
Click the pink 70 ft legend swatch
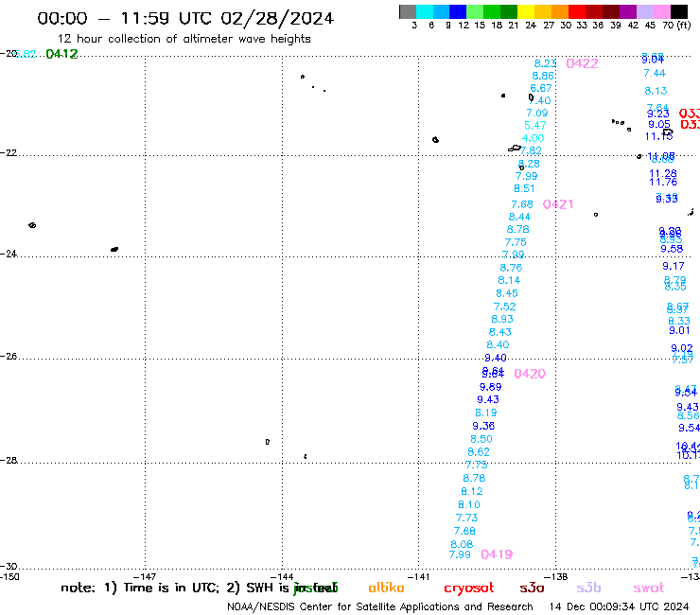pos(661,11)
